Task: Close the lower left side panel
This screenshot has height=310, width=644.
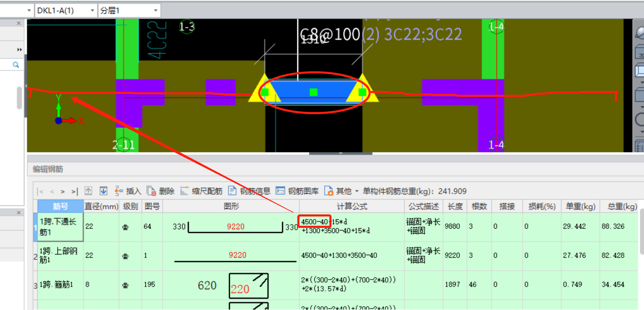Action: pyautogui.click(x=19, y=212)
